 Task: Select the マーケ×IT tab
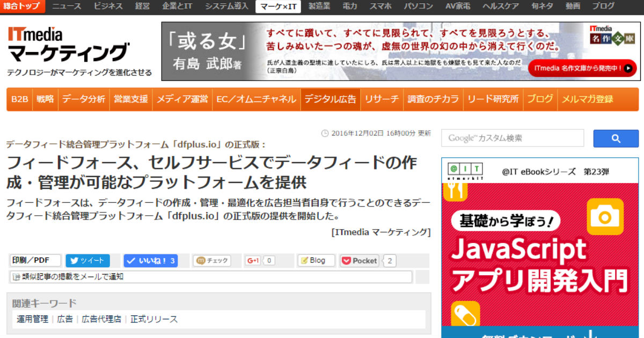coord(278,6)
